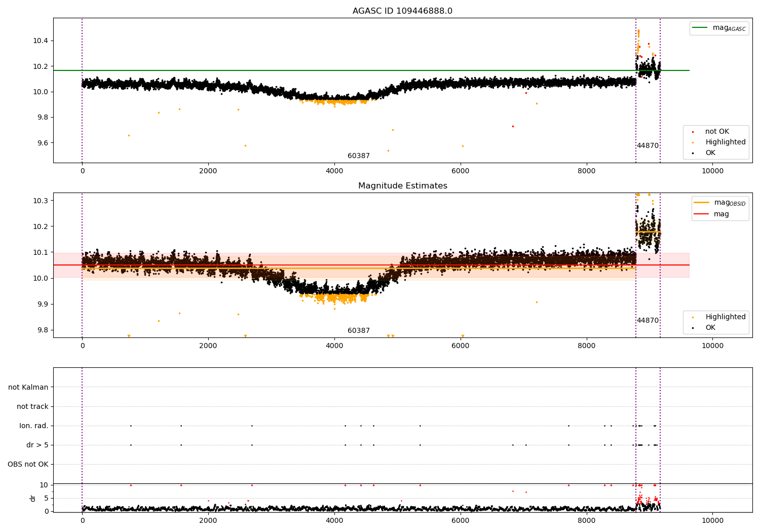
Task: Click x-axis tick '0' under Magnitude Estimates plot
Action: (82, 346)
